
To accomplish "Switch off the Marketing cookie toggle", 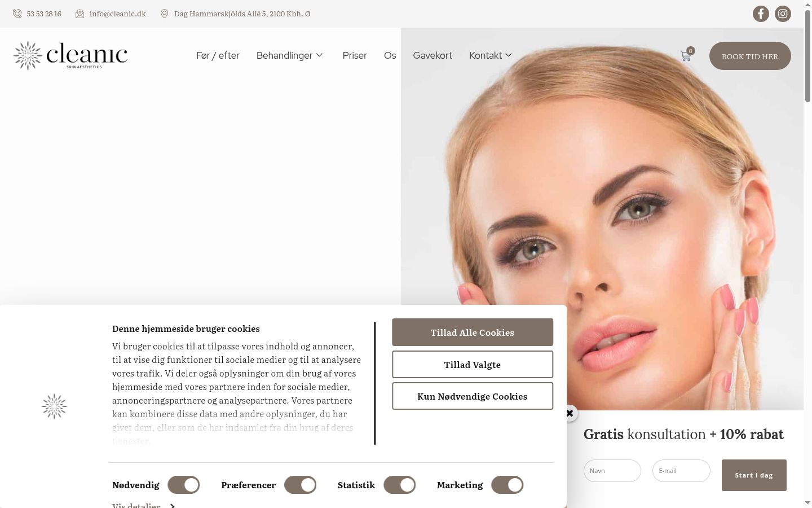I will click(x=507, y=485).
